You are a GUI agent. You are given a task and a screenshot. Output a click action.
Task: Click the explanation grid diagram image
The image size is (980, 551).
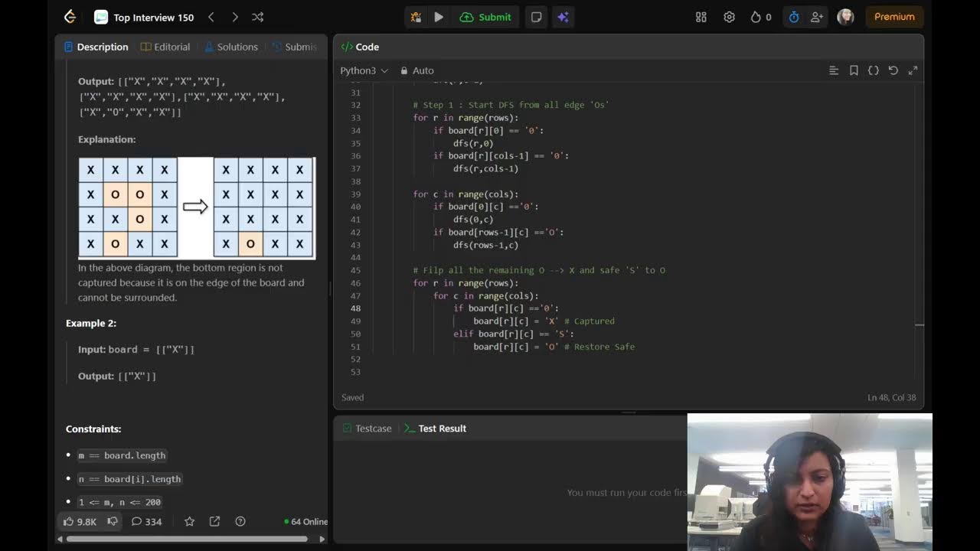pos(197,207)
